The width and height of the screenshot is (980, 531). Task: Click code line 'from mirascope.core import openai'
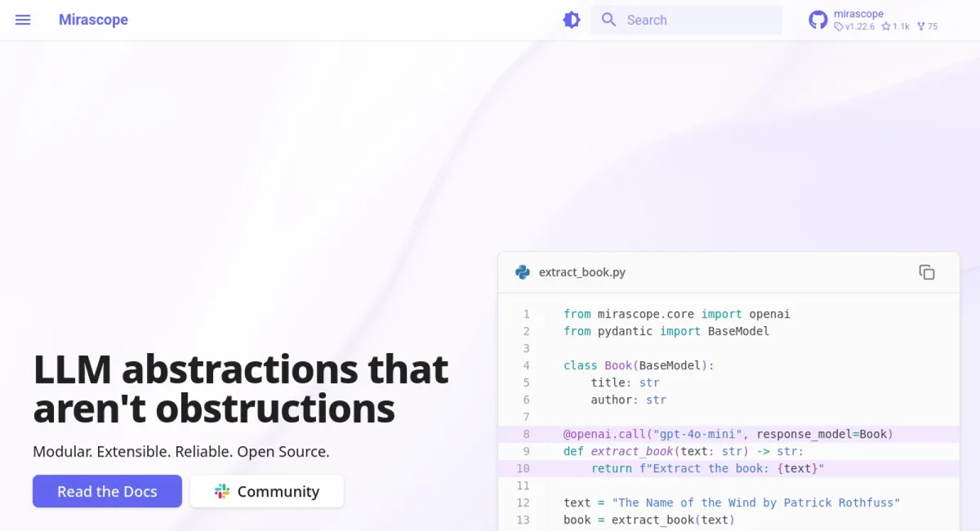point(677,314)
